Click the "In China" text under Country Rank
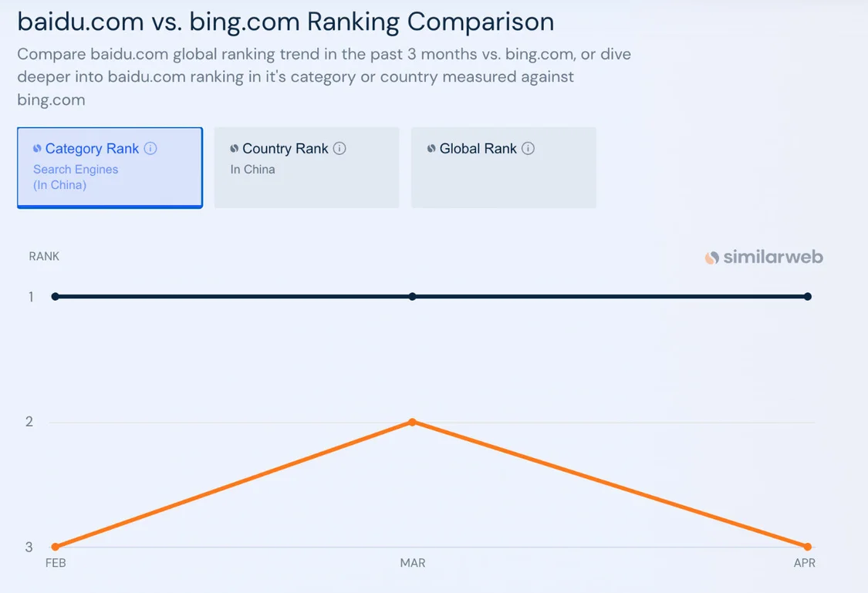 [x=252, y=170]
